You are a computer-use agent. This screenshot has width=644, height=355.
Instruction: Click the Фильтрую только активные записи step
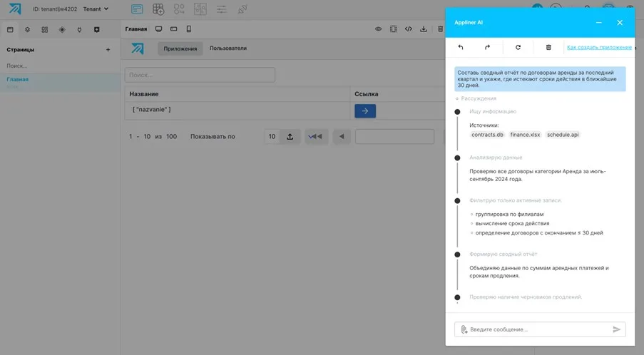pos(516,200)
